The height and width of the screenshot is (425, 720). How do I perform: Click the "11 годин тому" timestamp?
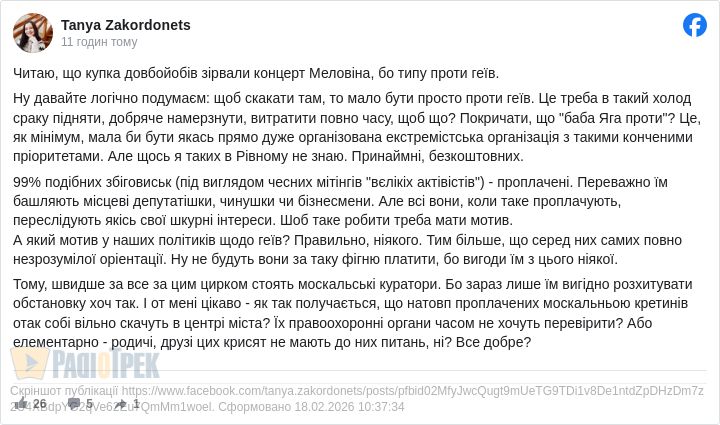tap(99, 42)
